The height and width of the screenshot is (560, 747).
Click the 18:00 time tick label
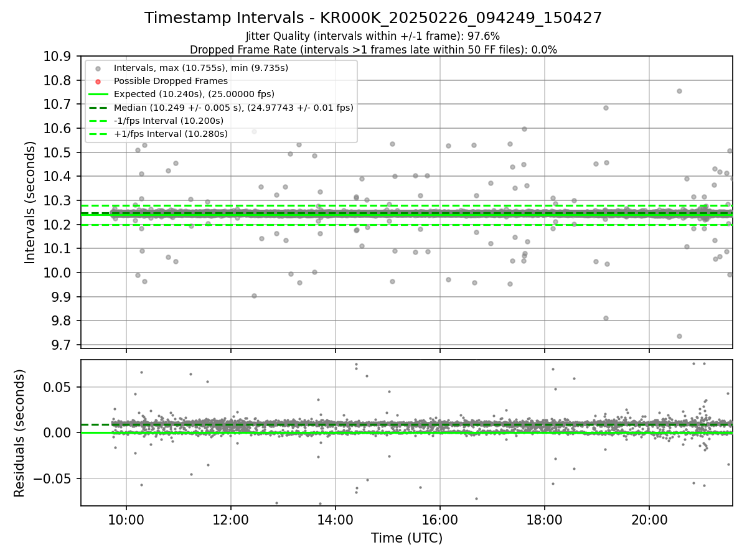545,520
